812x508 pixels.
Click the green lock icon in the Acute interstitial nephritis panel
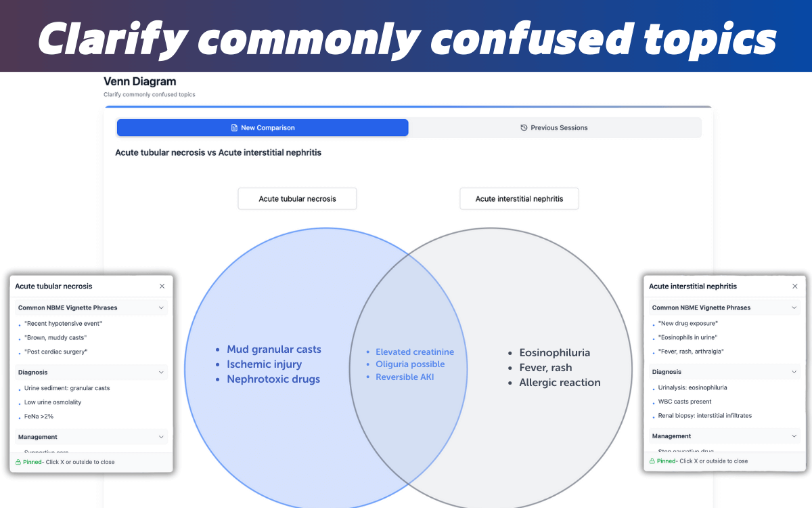[x=651, y=461]
